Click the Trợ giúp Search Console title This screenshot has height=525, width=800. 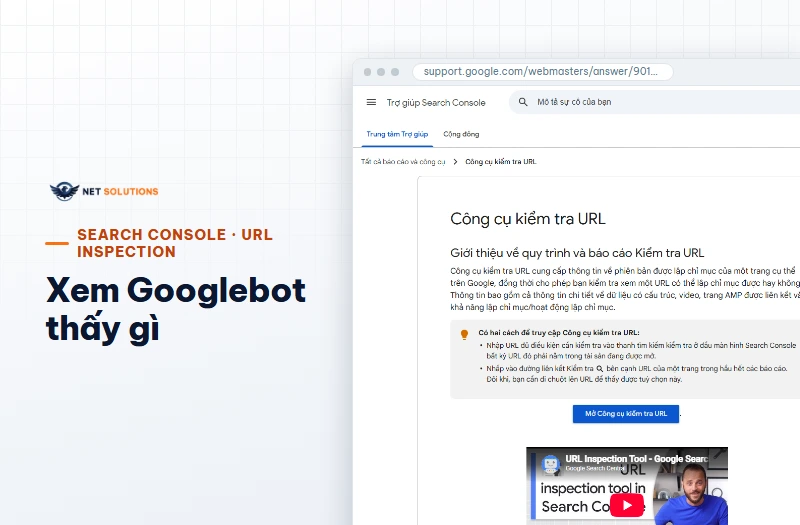click(x=436, y=103)
